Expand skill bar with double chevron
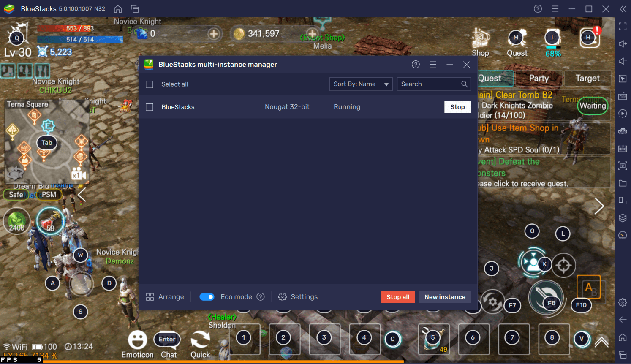This screenshot has height=364, width=631. coord(601,341)
